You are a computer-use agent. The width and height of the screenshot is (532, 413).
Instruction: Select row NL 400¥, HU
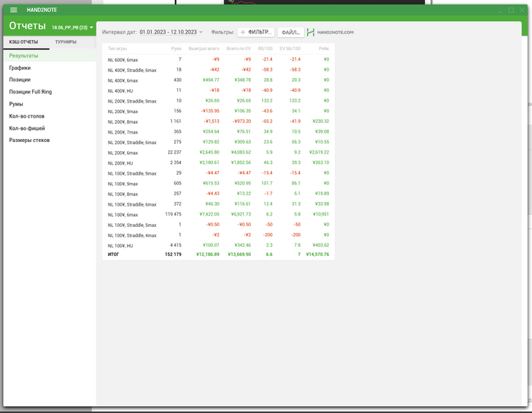point(218,90)
